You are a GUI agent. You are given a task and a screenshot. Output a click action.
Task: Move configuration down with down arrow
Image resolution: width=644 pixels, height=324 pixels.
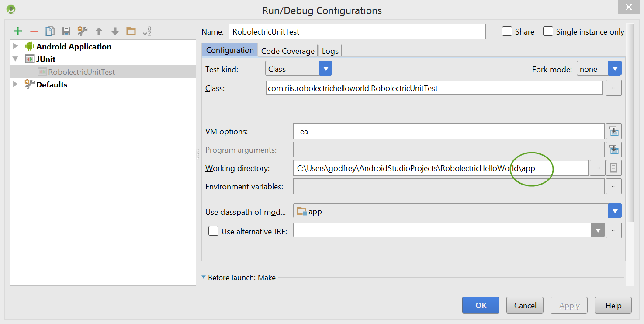coord(115,31)
